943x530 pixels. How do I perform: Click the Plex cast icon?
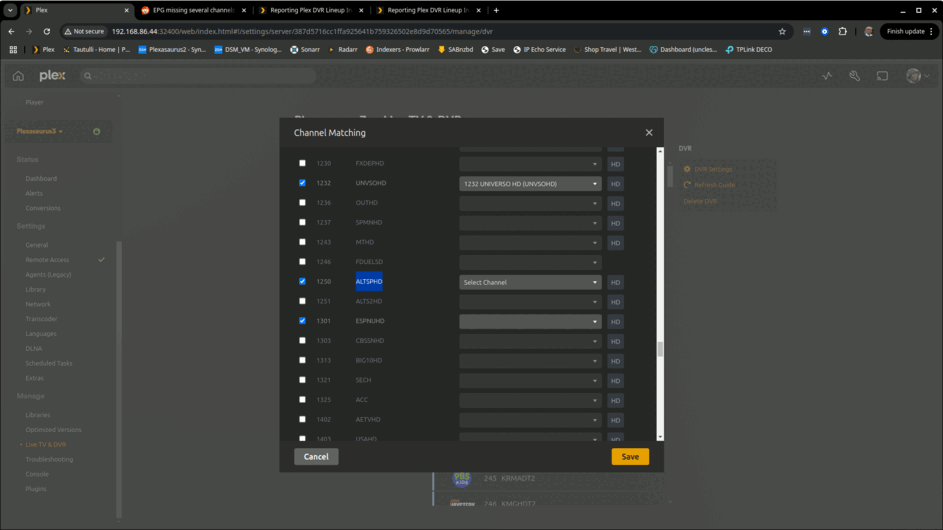(882, 76)
